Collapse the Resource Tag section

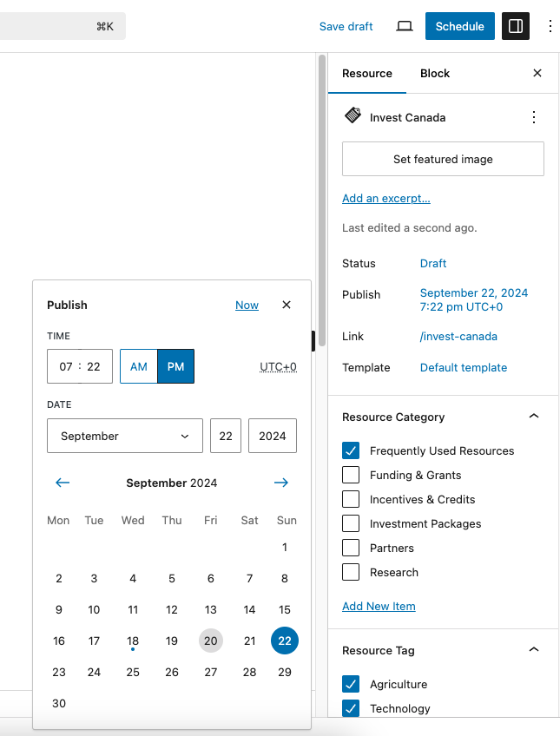(534, 650)
